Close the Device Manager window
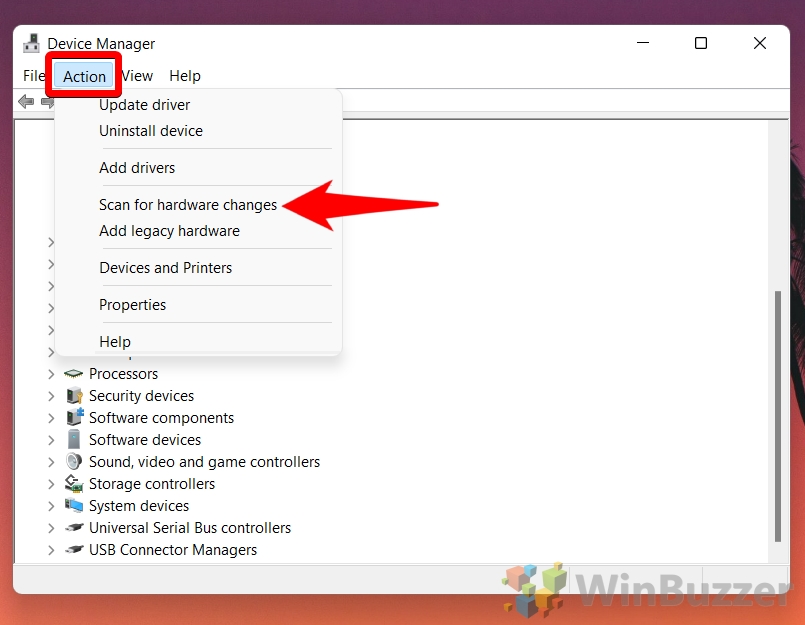 (x=760, y=43)
